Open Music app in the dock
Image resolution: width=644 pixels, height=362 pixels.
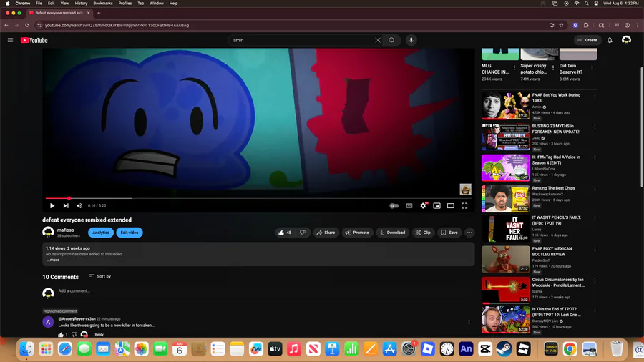point(293,349)
